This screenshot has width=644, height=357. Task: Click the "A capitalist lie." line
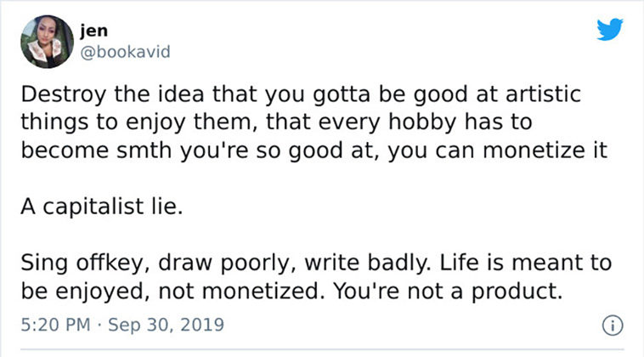coord(101,206)
